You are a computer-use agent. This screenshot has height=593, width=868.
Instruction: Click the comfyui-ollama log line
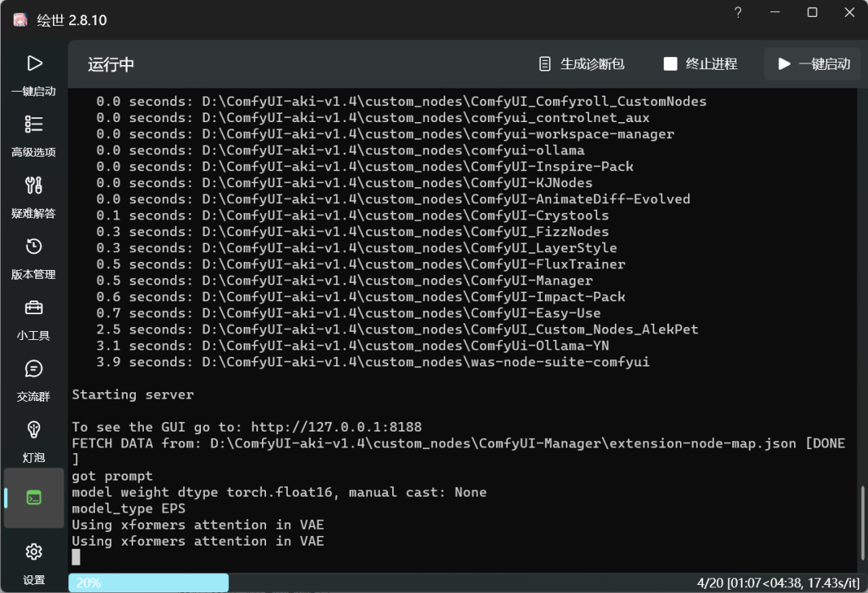click(341, 150)
